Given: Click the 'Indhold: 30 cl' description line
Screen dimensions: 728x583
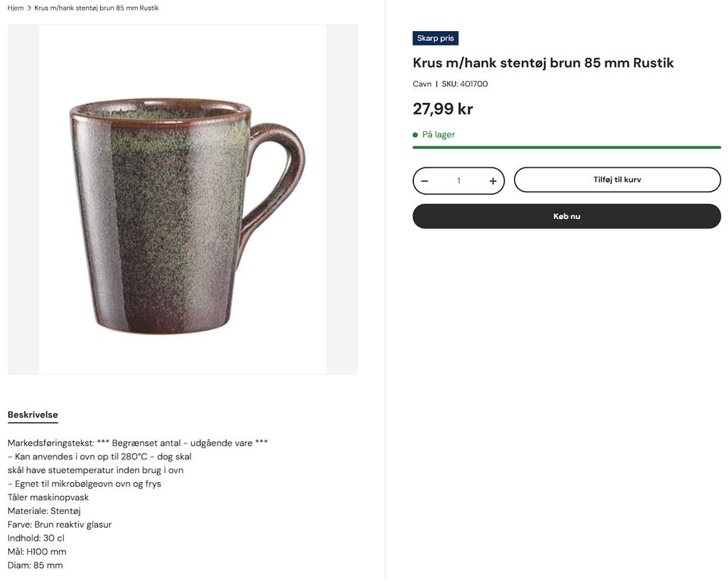Looking at the screenshot, I should pyautogui.click(x=36, y=538).
